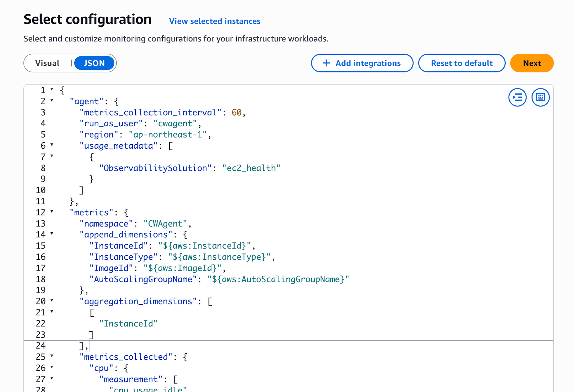The width and height of the screenshot is (573, 392).
Task: Collapse the "agent" block fold arrow
Action: (x=52, y=101)
